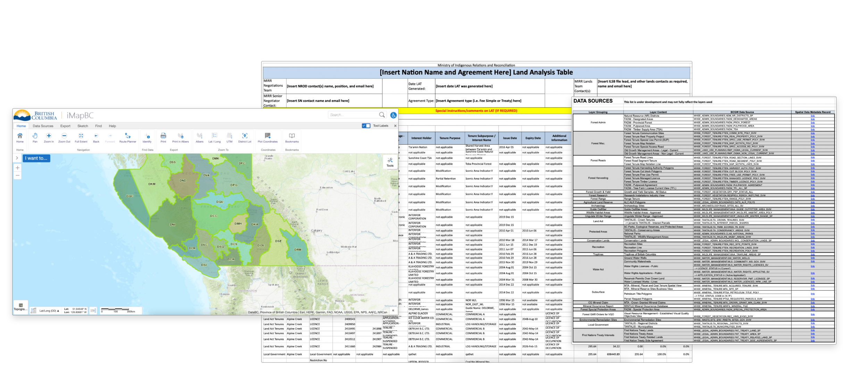The width and height of the screenshot is (868, 390).
Task: Open the District Lot zoom tool
Action: point(245,138)
